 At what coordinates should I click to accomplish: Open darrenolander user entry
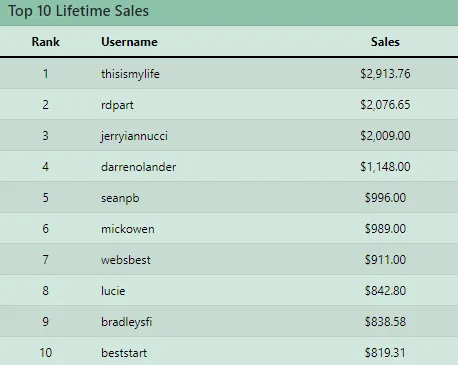pyautogui.click(x=139, y=167)
